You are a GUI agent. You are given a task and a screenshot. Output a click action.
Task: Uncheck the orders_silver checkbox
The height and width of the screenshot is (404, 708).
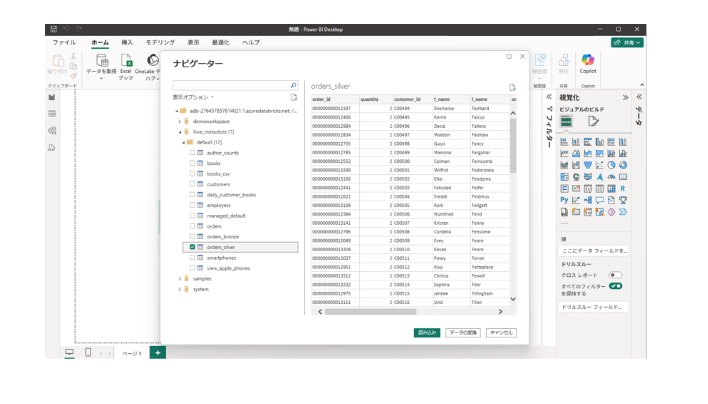(192, 247)
